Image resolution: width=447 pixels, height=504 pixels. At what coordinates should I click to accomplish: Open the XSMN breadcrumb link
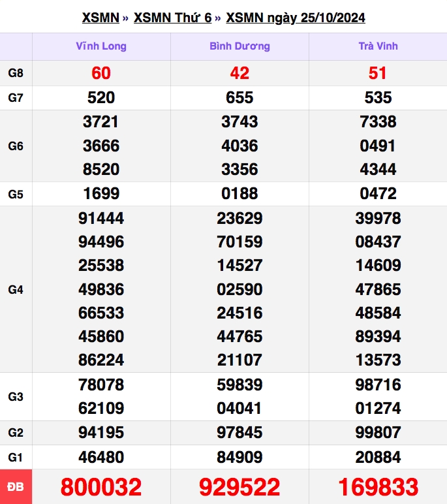click(x=100, y=18)
